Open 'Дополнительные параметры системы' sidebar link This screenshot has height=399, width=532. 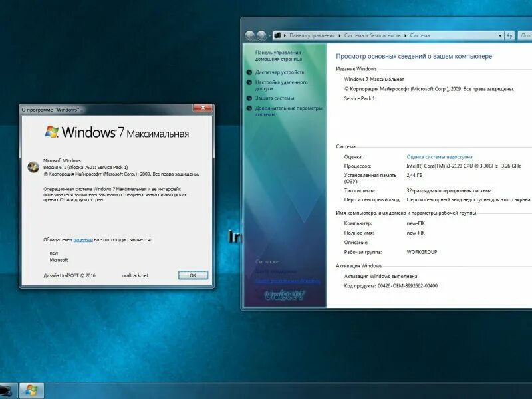coord(289,111)
